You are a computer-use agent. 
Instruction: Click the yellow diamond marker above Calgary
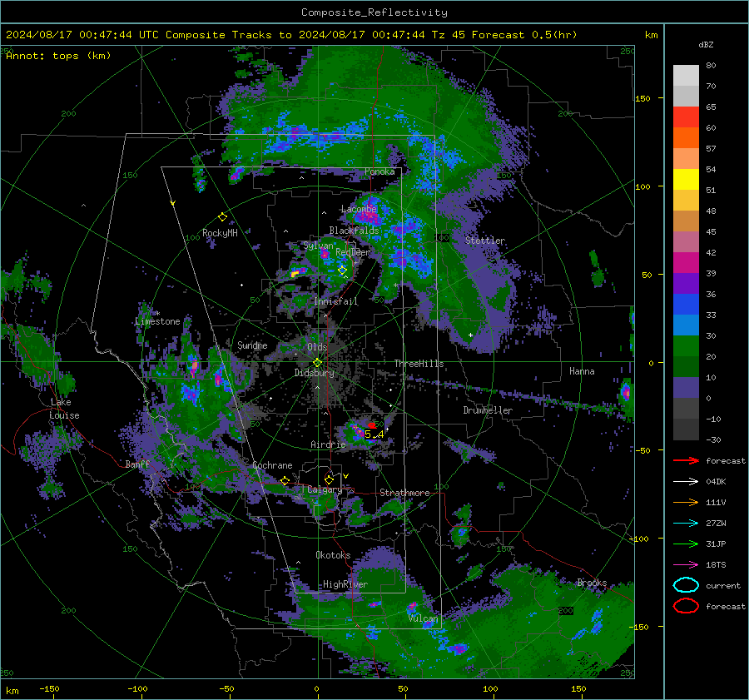tap(329, 479)
